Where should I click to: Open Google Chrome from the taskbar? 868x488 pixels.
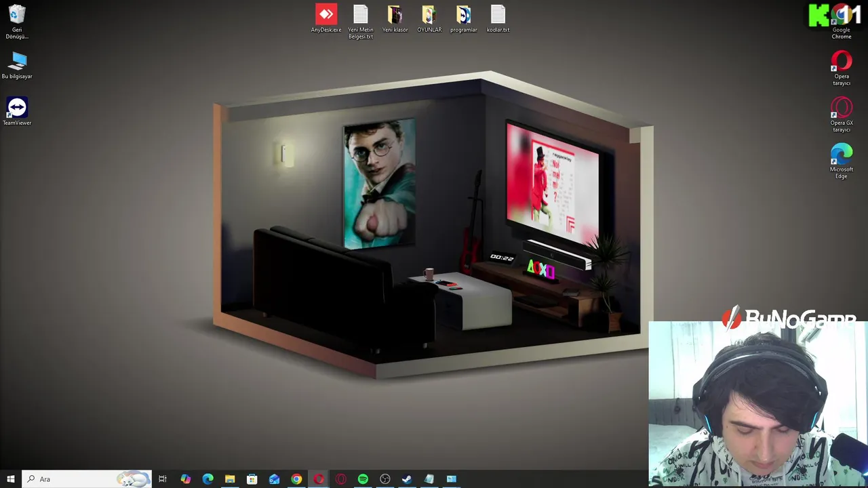[x=296, y=479]
